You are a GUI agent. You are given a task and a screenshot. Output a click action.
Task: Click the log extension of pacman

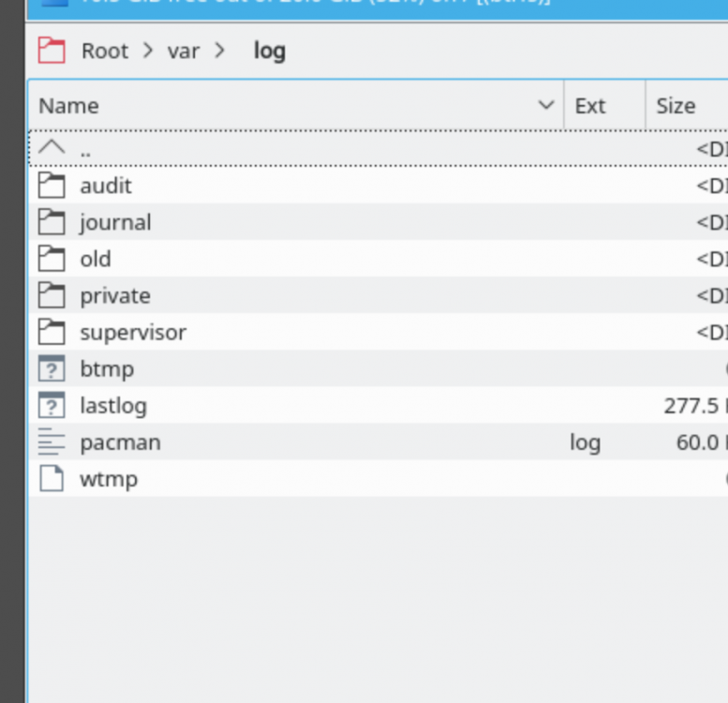586,443
